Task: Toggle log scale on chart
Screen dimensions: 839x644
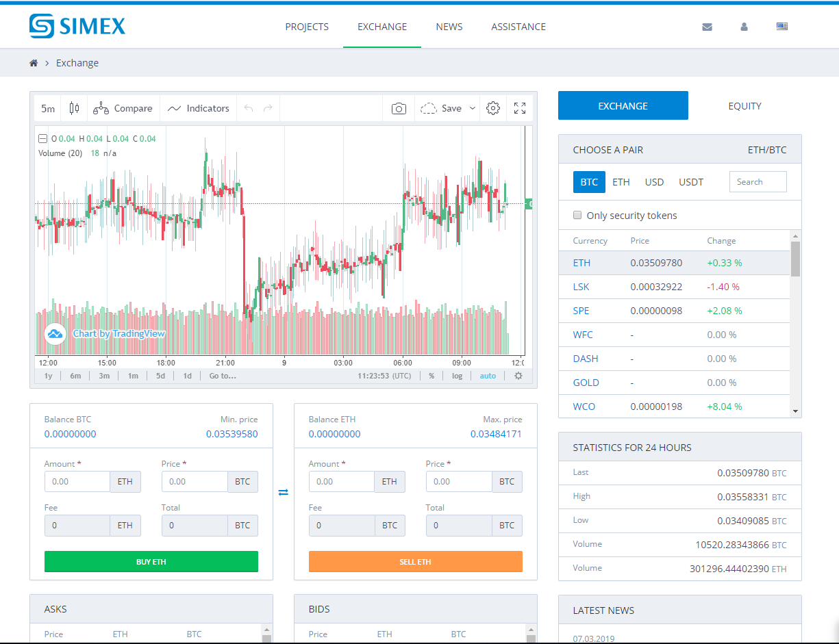Action: pos(457,376)
